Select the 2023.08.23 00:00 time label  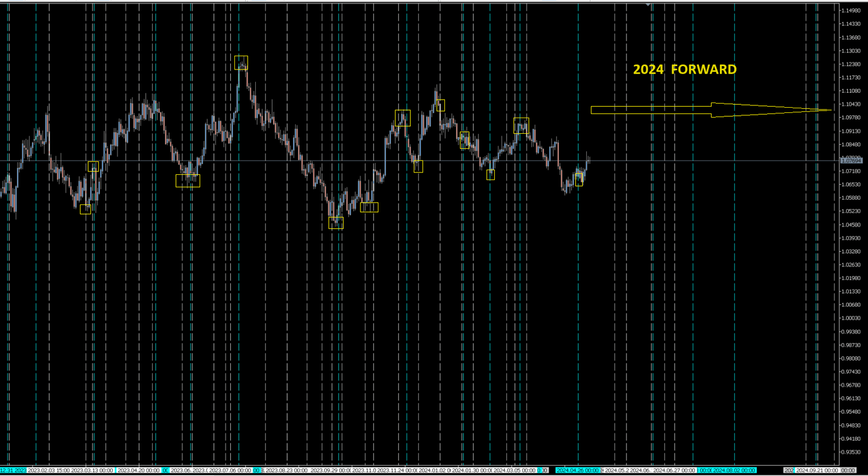(x=286, y=470)
